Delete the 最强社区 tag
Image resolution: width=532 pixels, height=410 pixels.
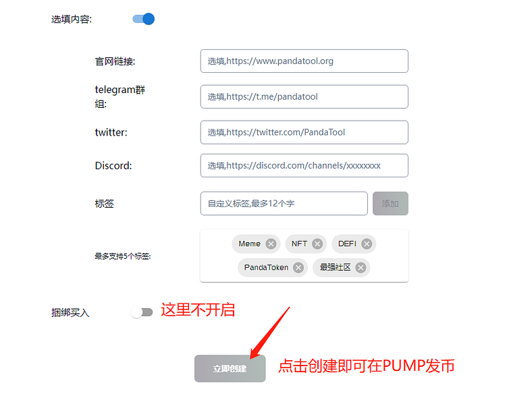(x=361, y=268)
